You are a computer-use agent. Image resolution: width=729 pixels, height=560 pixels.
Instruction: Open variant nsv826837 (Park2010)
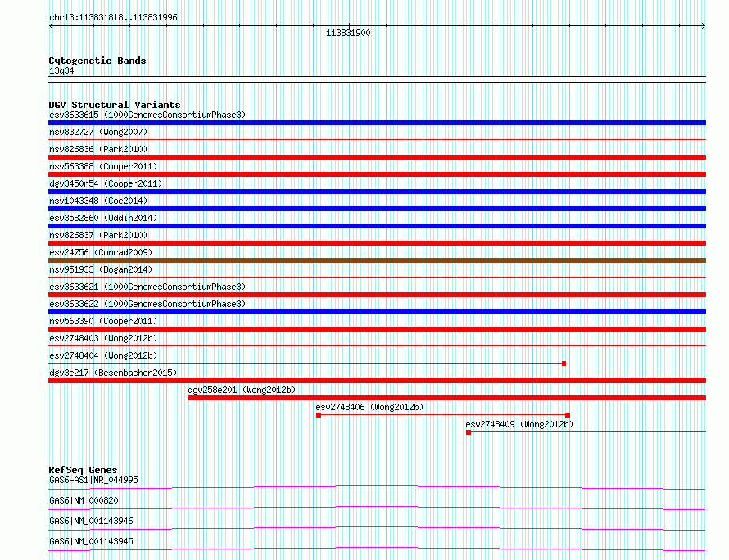(x=98, y=235)
